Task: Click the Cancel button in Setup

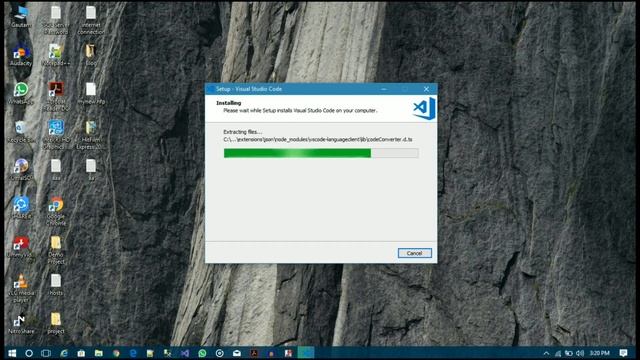Action: [414, 253]
